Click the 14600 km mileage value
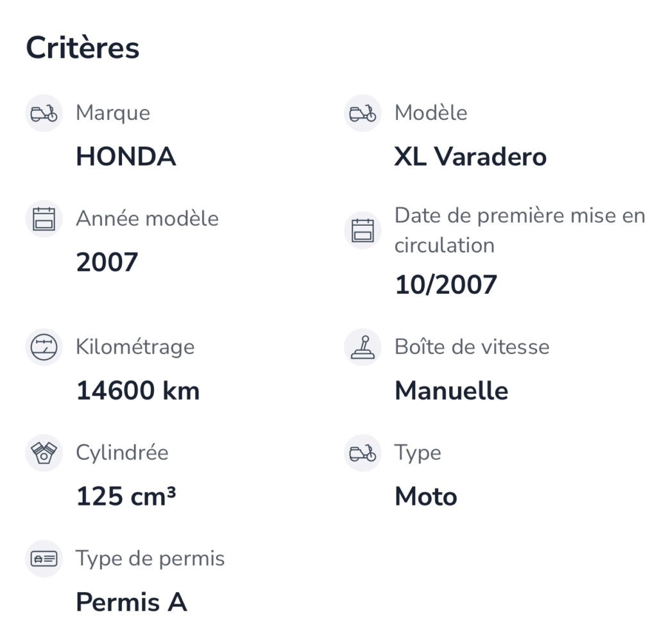The image size is (657, 644). (138, 391)
